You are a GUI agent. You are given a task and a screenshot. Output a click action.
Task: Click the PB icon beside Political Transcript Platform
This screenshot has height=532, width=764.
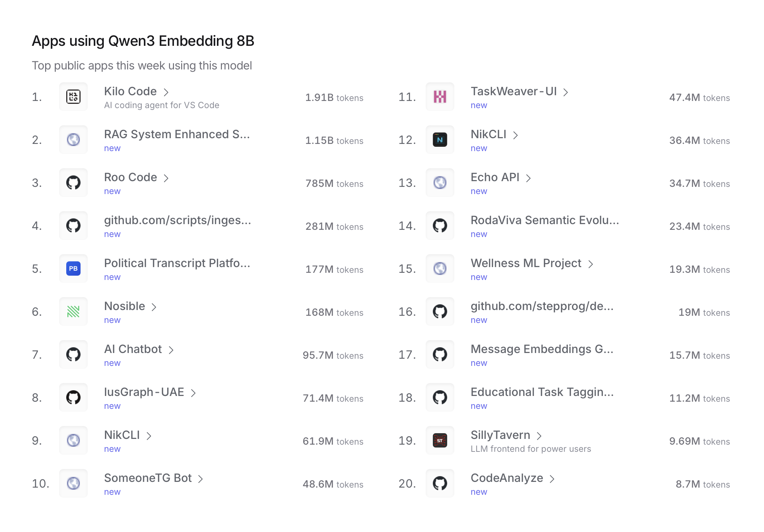(73, 268)
